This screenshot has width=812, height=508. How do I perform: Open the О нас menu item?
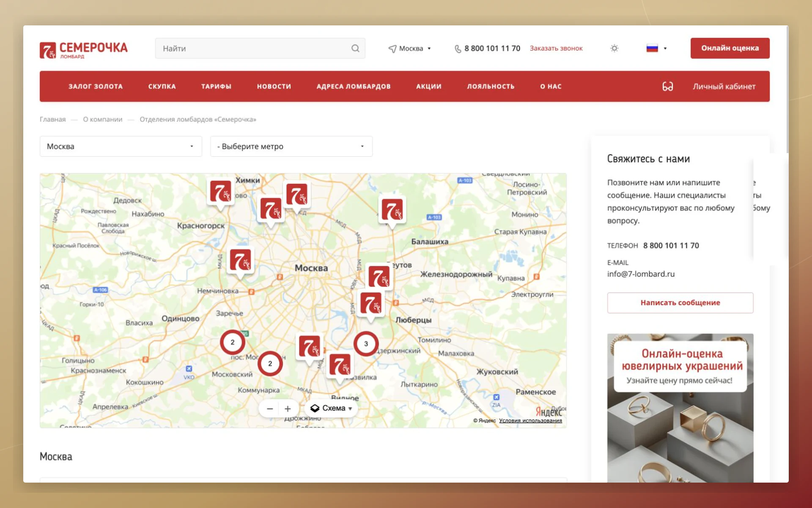click(x=551, y=86)
